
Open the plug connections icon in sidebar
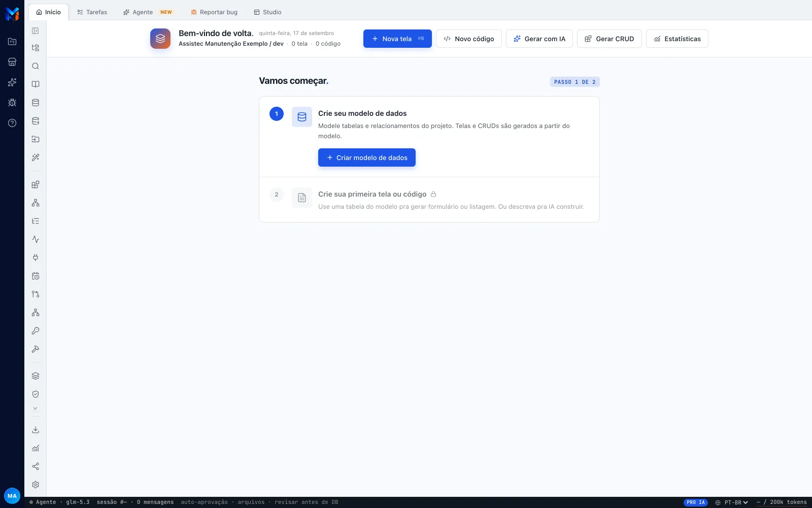click(36, 258)
